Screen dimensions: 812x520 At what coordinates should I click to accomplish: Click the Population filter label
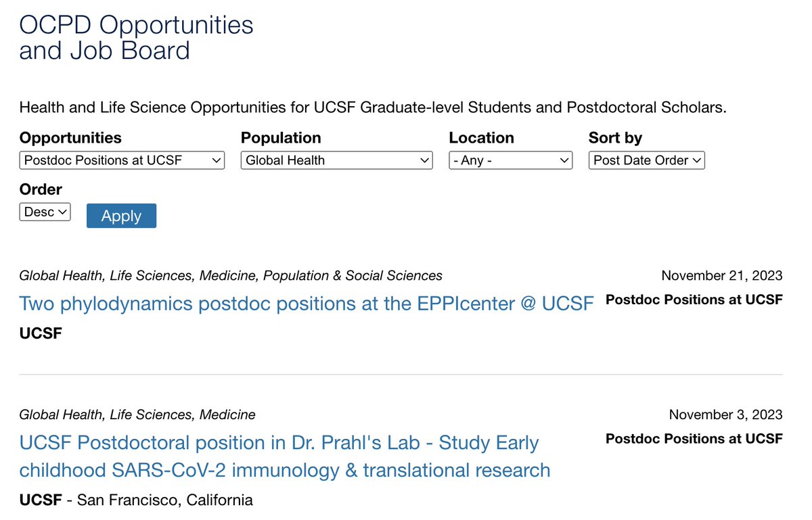tap(281, 138)
